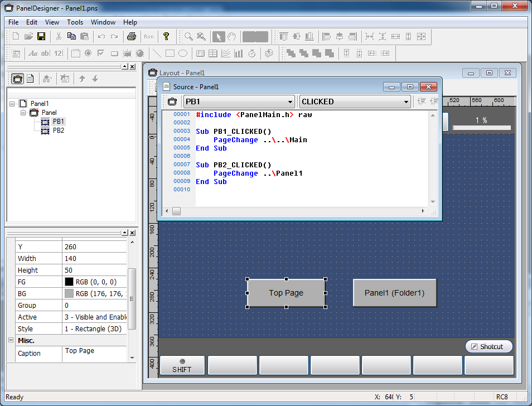This screenshot has width=532, height=406.
Task: Click the magnifier zoom tool
Action: tap(189, 37)
